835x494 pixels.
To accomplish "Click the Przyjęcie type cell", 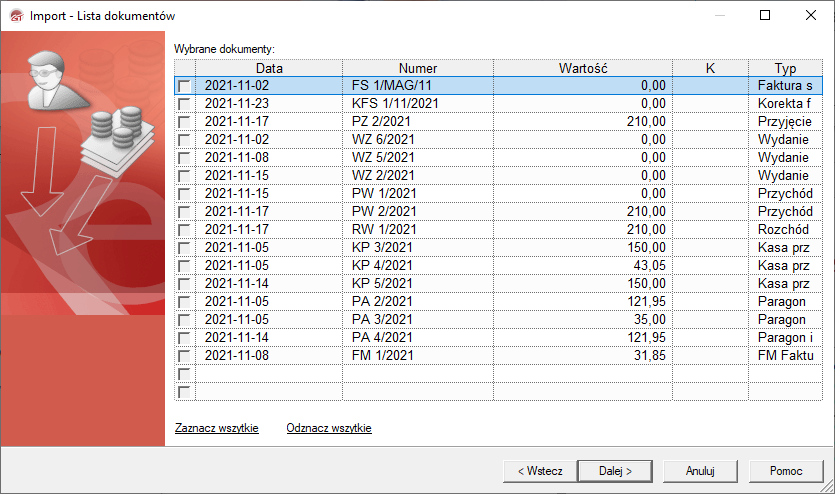I will click(785, 121).
